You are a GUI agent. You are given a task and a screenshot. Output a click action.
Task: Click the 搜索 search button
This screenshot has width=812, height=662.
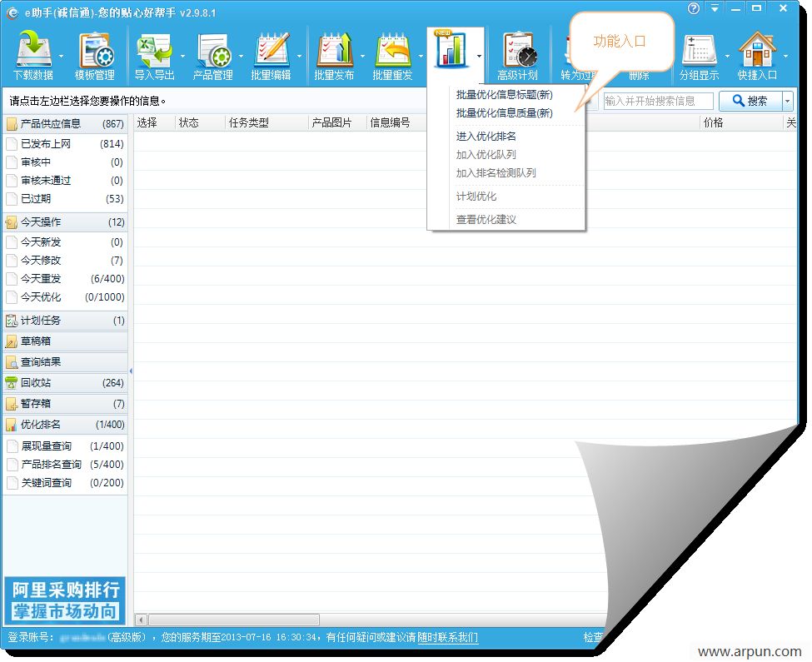(750, 101)
